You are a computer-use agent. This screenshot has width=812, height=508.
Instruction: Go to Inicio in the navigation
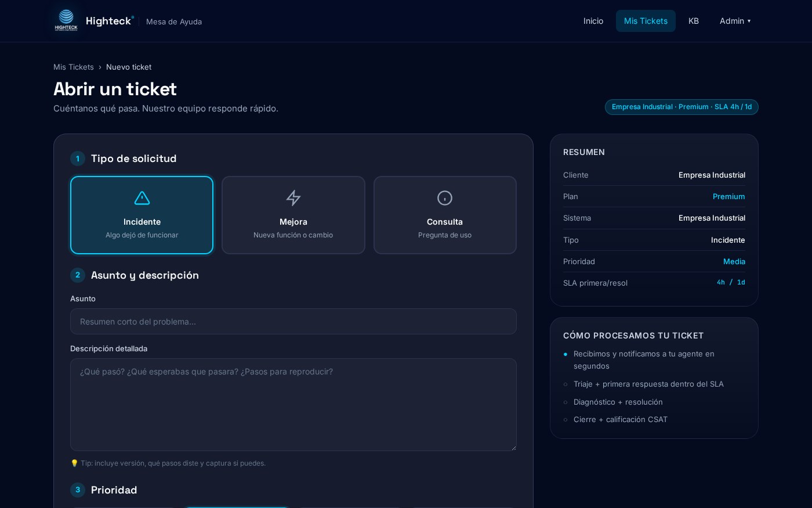tap(593, 21)
